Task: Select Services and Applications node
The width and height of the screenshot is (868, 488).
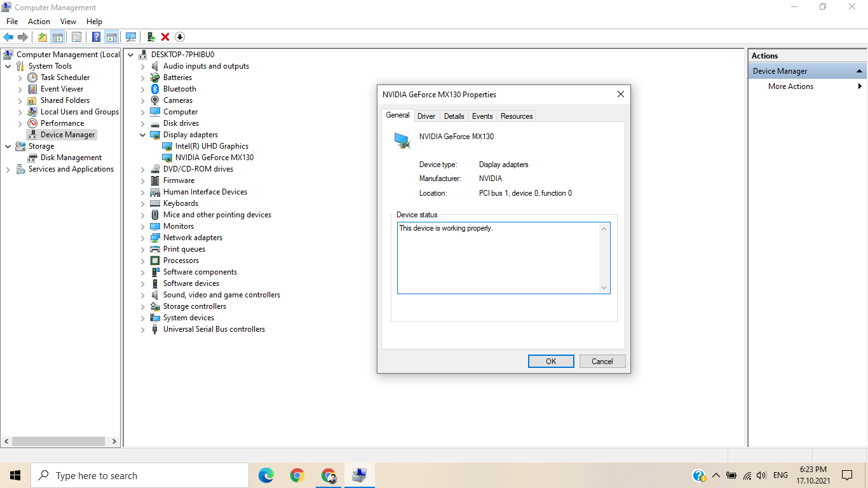Action: [x=71, y=169]
